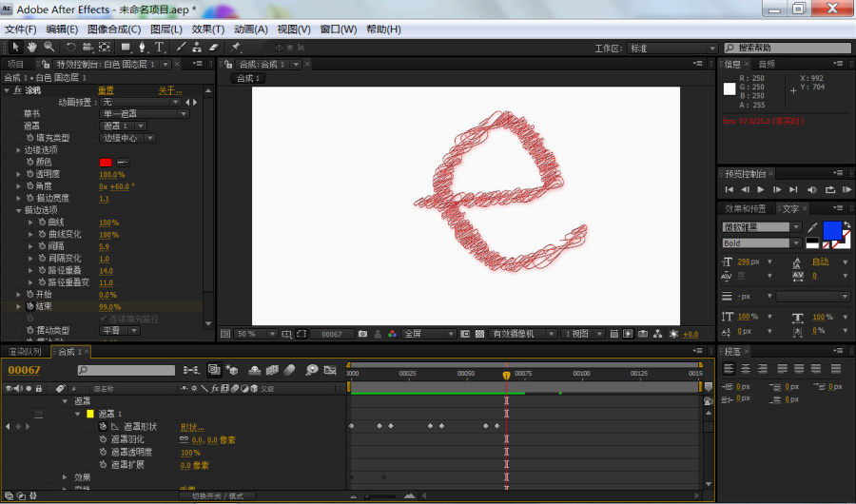The width and height of the screenshot is (856, 504).
Task: Open the 50% magnification dropdown
Action: click(256, 334)
